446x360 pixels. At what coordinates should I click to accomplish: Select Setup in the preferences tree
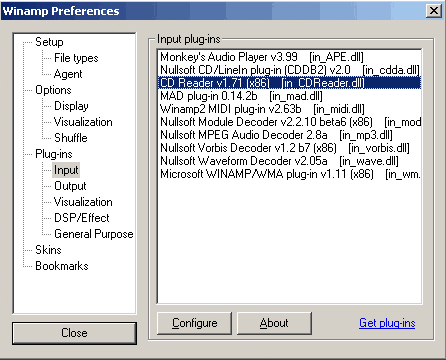pyautogui.click(x=49, y=42)
